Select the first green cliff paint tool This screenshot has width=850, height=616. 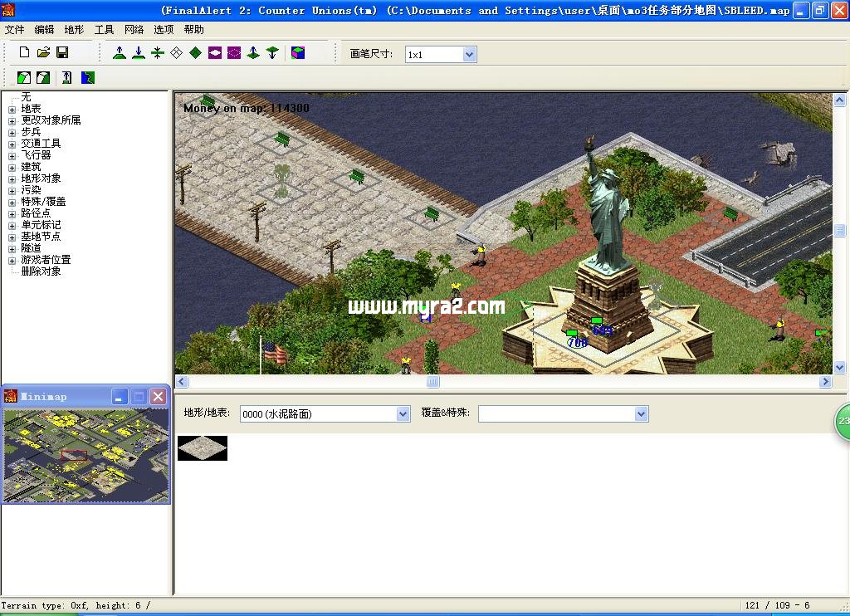pos(24,77)
